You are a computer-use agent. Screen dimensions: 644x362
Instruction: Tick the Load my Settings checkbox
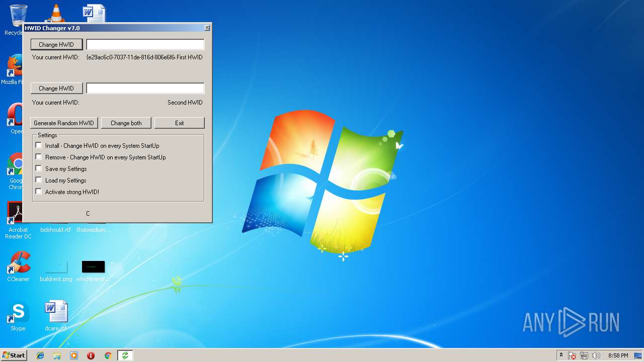point(39,180)
